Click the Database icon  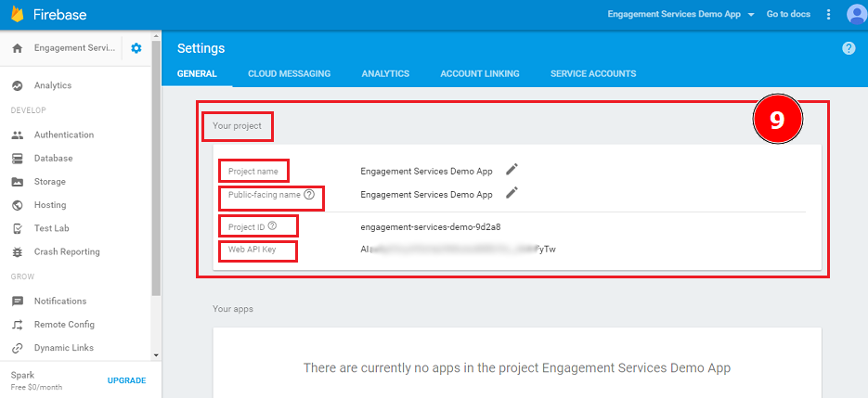coord(17,159)
